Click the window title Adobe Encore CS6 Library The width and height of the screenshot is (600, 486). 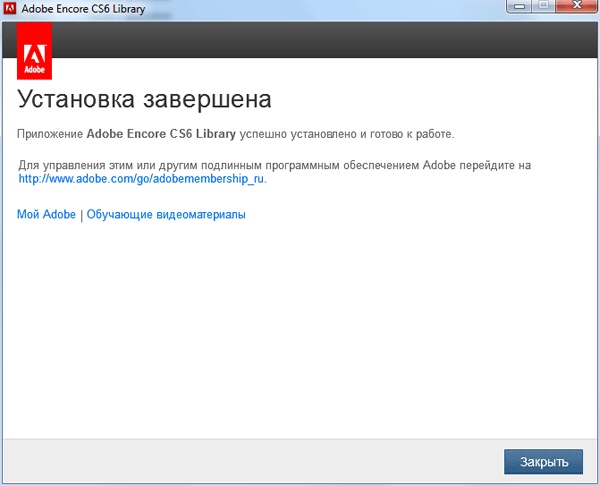click(x=83, y=8)
